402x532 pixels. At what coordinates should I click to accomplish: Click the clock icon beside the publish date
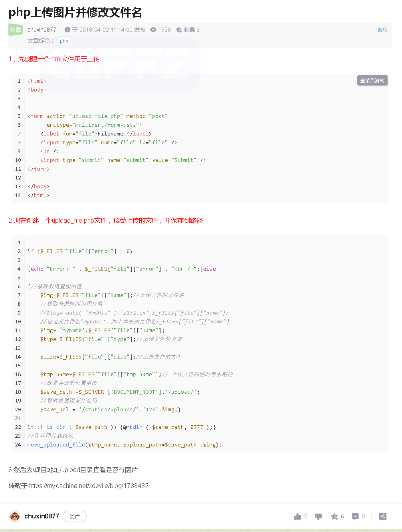(67, 30)
